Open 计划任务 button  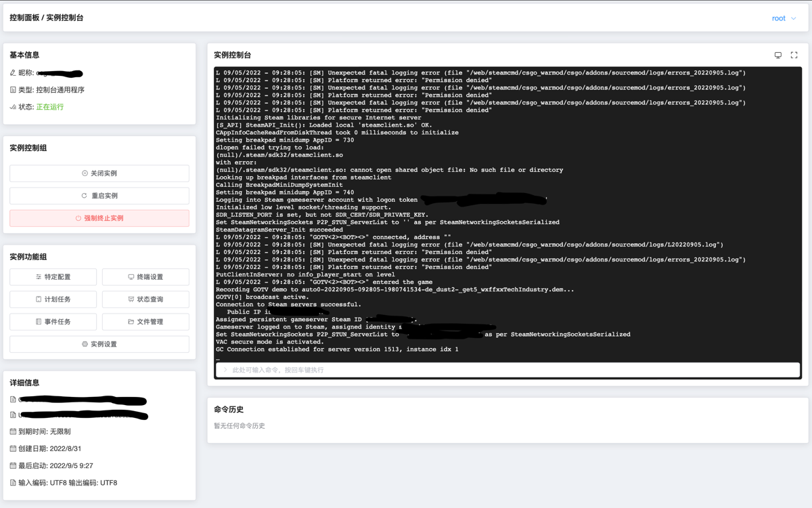pos(53,299)
